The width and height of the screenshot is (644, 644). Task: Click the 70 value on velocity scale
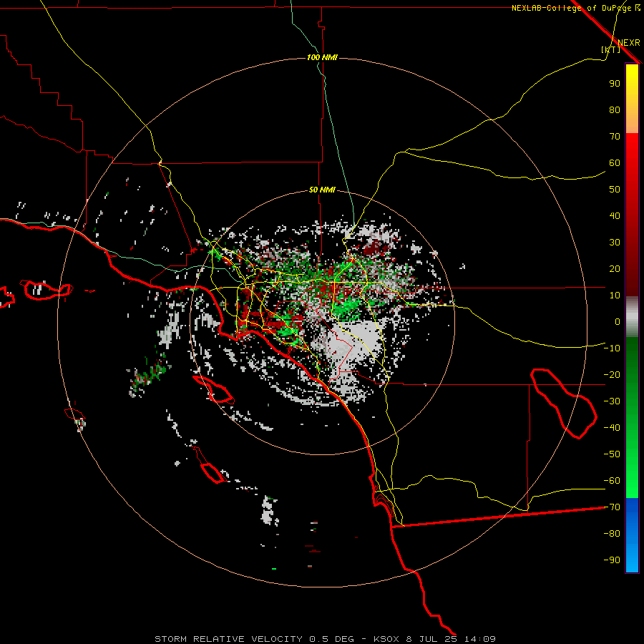615,137
